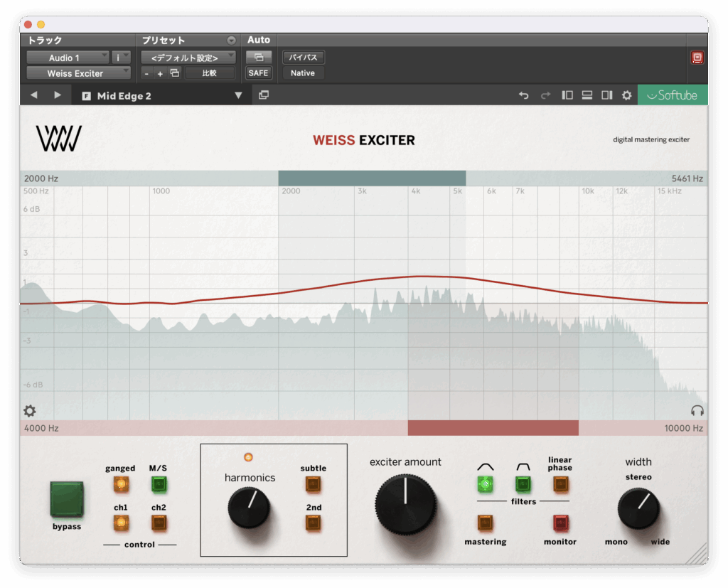Adjust the stereo width knob
The width and height of the screenshot is (728, 588).
(638, 508)
